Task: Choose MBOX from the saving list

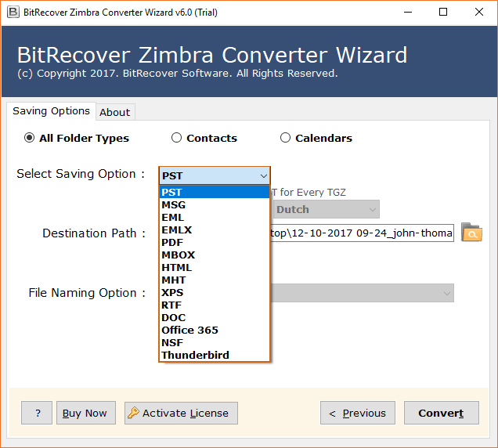Action: (215, 255)
